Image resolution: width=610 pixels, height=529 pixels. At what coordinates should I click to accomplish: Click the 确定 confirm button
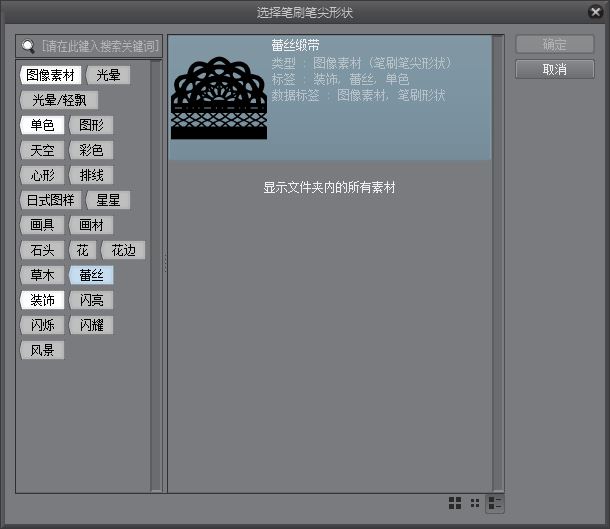(554, 44)
